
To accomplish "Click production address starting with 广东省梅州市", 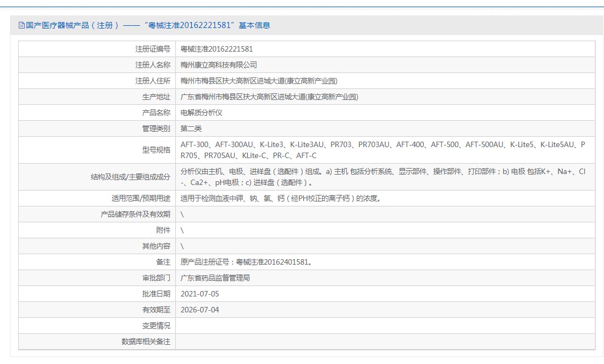I will point(269,97).
